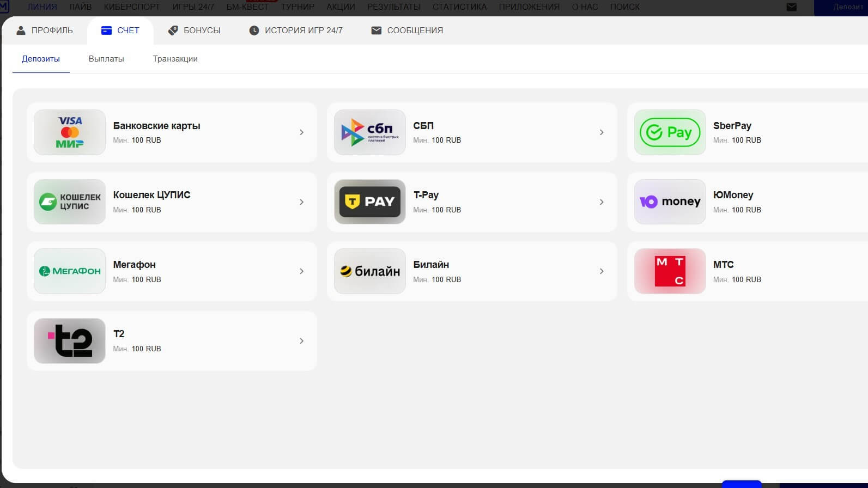This screenshot has width=868, height=488.
Task: Switch to the Выплаты sub-tab
Action: (x=106, y=59)
